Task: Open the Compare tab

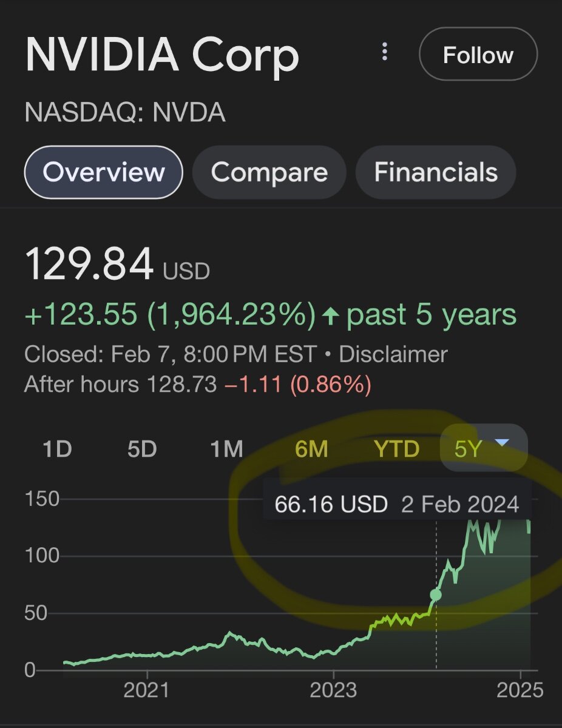Action: [x=269, y=172]
